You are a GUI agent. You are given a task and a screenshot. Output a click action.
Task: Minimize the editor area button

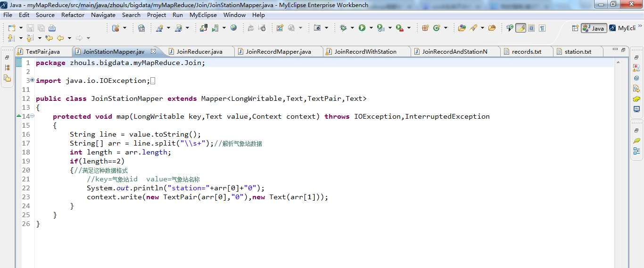coord(615,49)
